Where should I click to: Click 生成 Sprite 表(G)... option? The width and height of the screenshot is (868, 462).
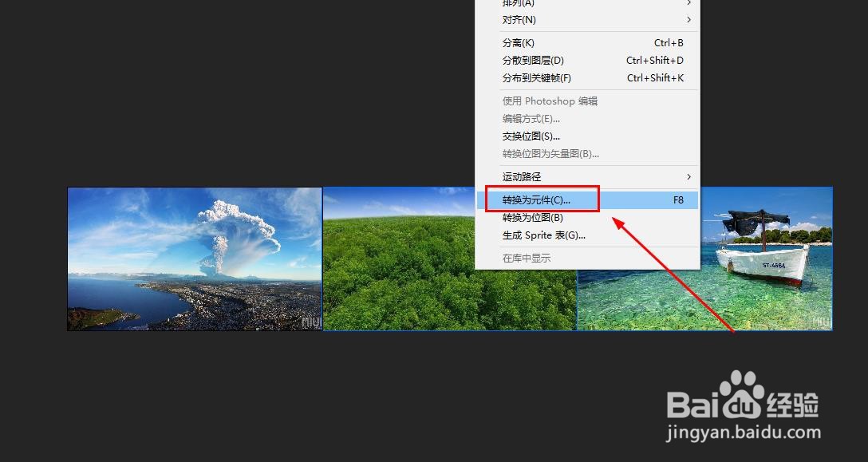pyautogui.click(x=587, y=235)
